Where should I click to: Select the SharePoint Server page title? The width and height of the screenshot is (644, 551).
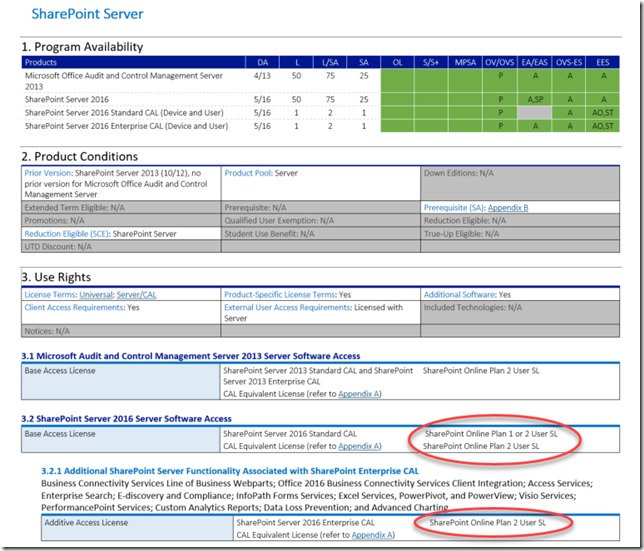(87, 14)
